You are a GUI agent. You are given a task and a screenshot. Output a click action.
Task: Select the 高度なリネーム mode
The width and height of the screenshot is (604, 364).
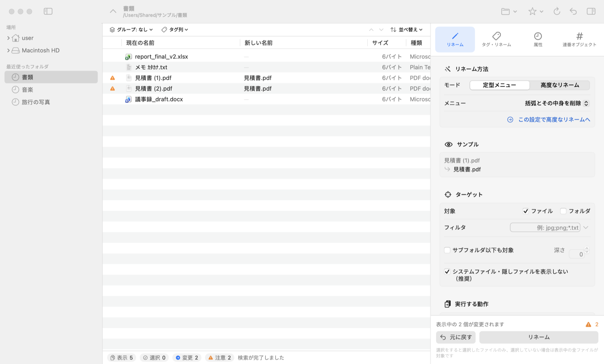click(x=560, y=85)
